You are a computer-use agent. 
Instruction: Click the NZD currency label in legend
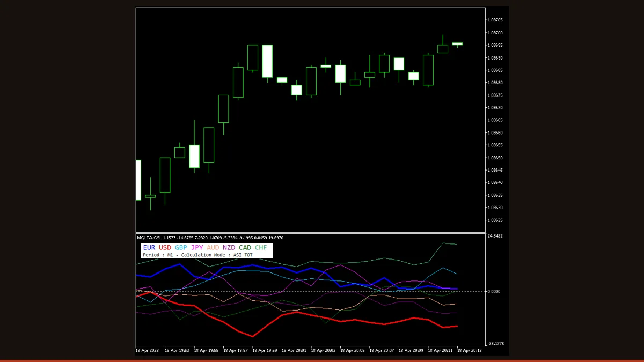click(x=229, y=248)
